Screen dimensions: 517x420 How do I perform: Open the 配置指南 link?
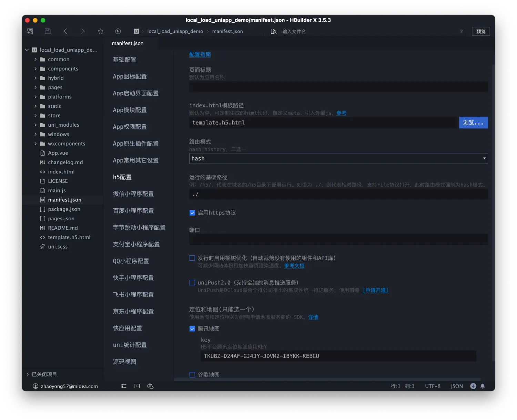tap(200, 54)
